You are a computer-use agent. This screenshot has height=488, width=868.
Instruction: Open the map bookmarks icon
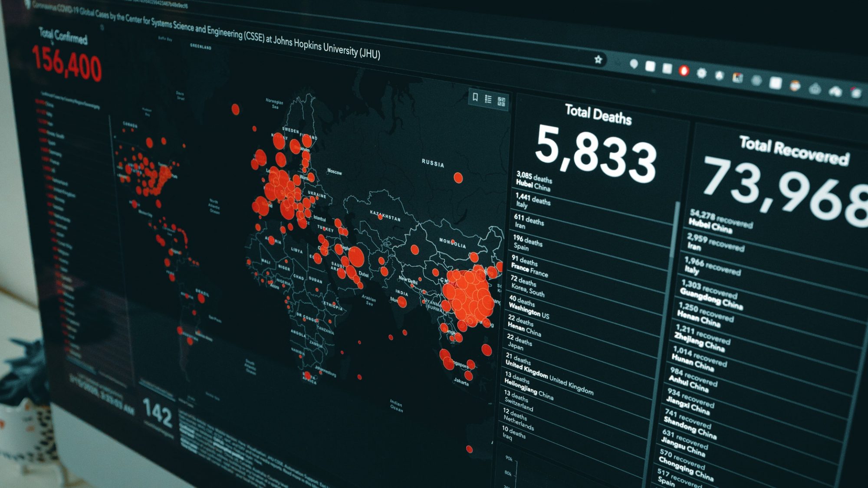pyautogui.click(x=475, y=98)
